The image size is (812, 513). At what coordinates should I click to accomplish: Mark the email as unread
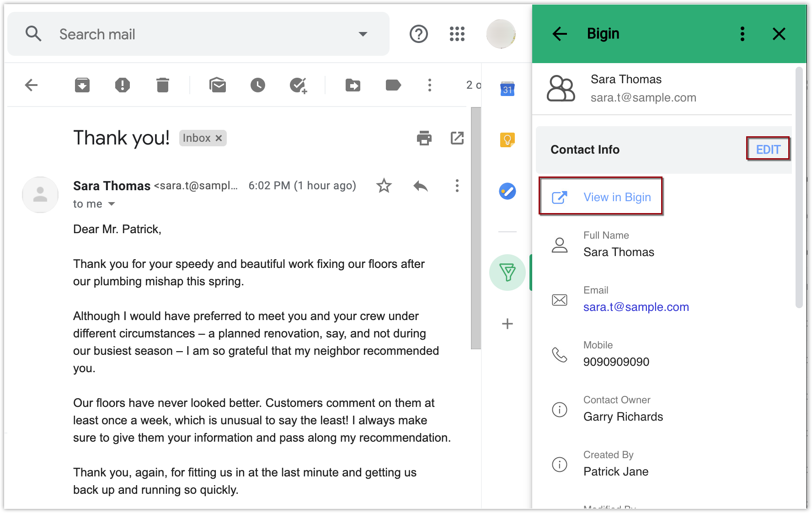(x=218, y=85)
